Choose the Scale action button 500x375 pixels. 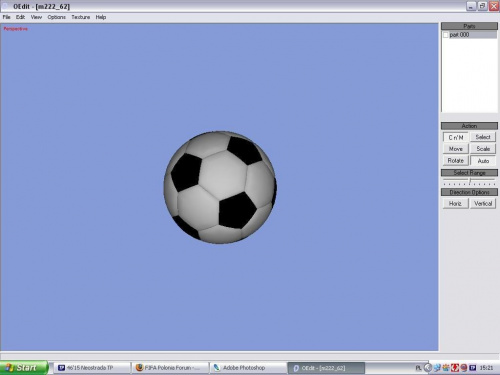[483, 149]
